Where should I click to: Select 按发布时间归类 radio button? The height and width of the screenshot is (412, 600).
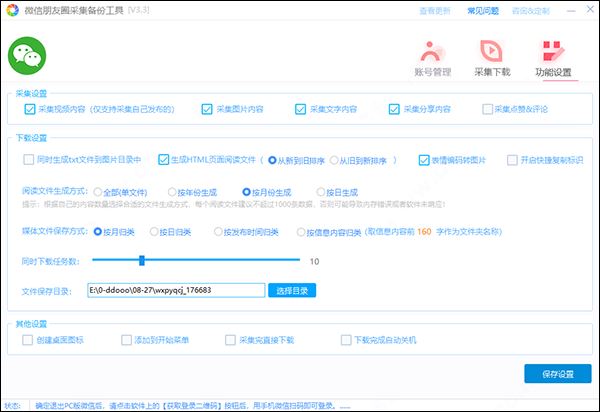click(x=218, y=232)
